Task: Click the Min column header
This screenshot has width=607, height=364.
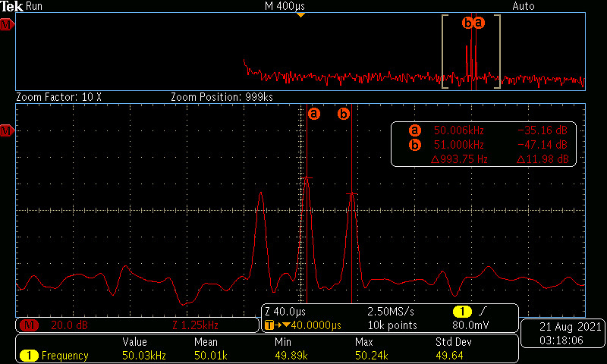Action: 283,342
